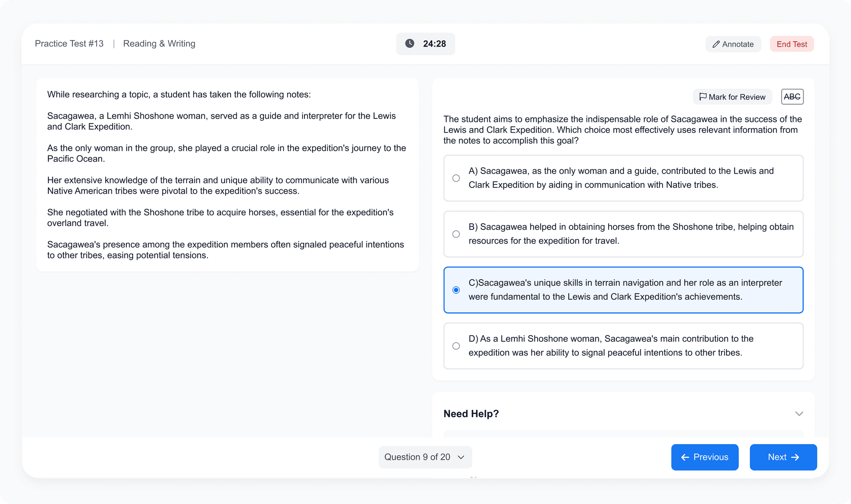Click the Need Help? heading
The height and width of the screenshot is (504, 851).
click(x=471, y=414)
